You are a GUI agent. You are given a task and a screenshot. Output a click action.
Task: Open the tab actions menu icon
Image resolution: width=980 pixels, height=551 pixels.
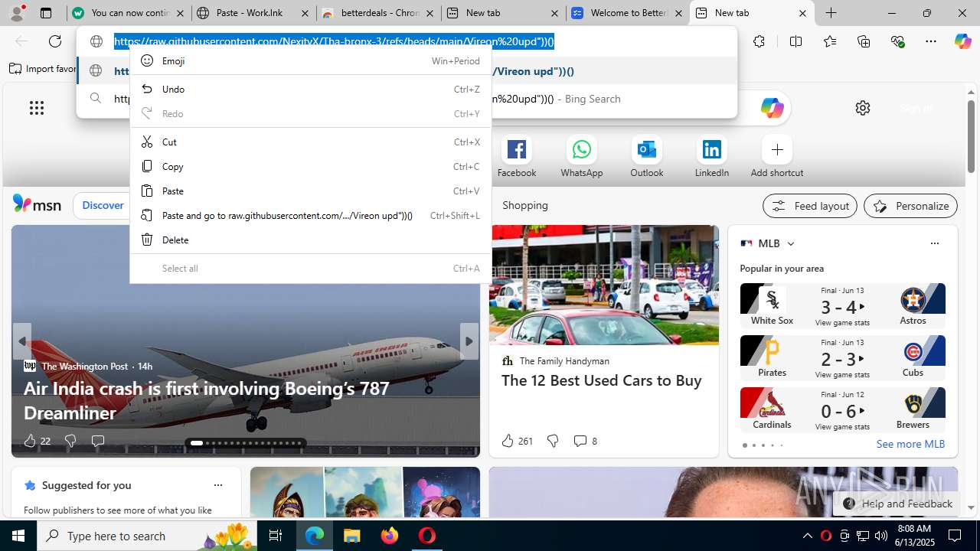coord(46,13)
